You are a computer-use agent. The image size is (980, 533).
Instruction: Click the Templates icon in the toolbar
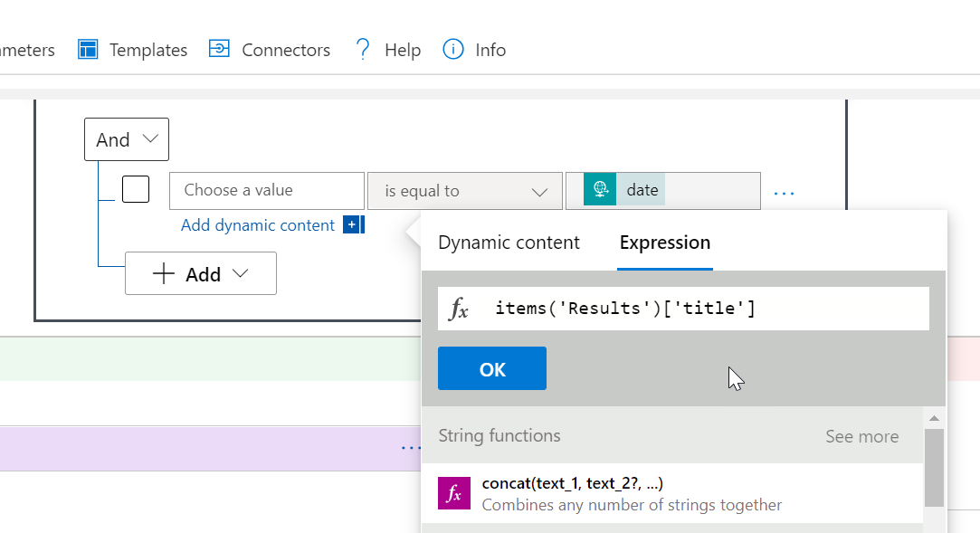click(88, 50)
